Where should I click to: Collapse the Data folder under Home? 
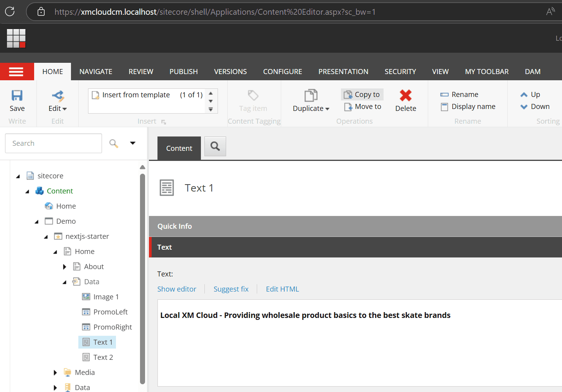tap(64, 282)
